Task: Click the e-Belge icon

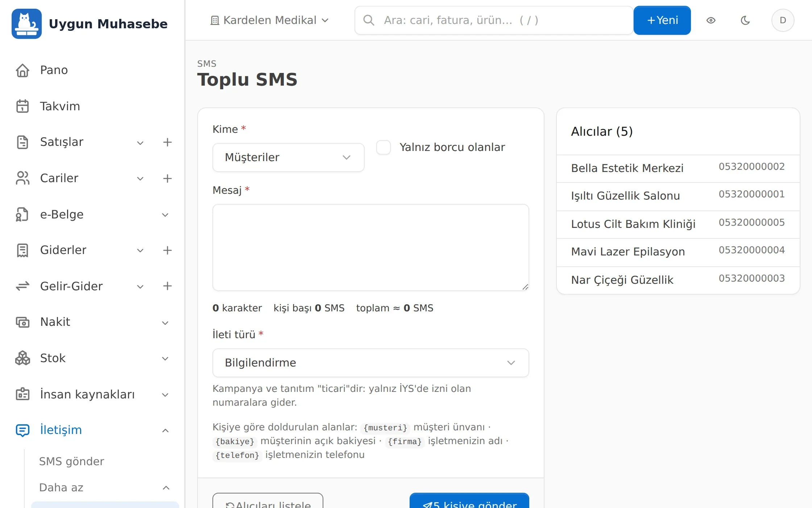Action: [22, 214]
